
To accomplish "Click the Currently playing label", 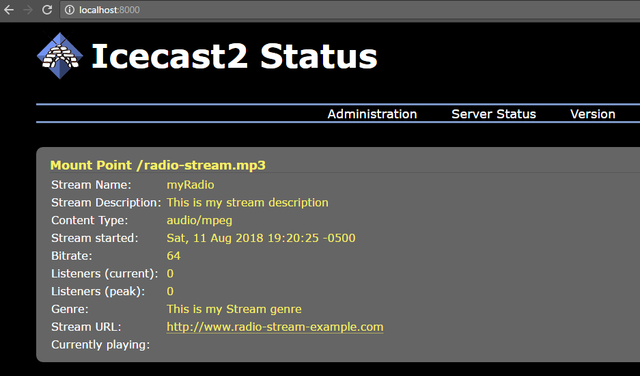I will coord(100,345).
